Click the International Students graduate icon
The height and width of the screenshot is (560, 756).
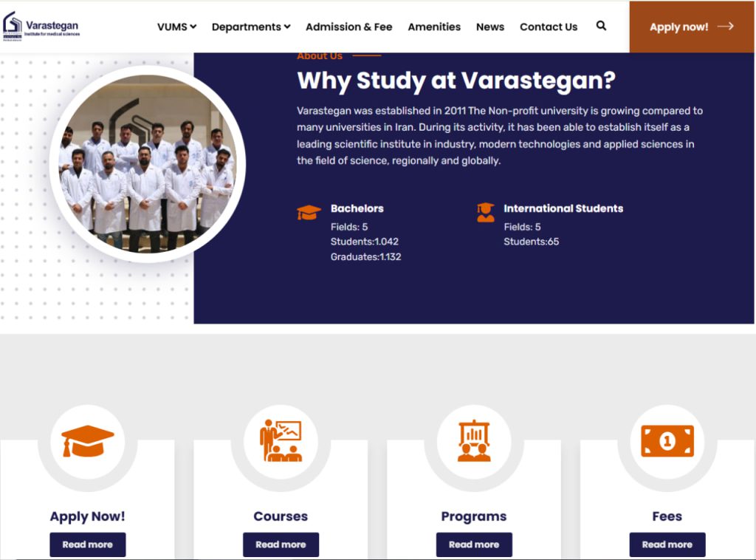(486, 212)
